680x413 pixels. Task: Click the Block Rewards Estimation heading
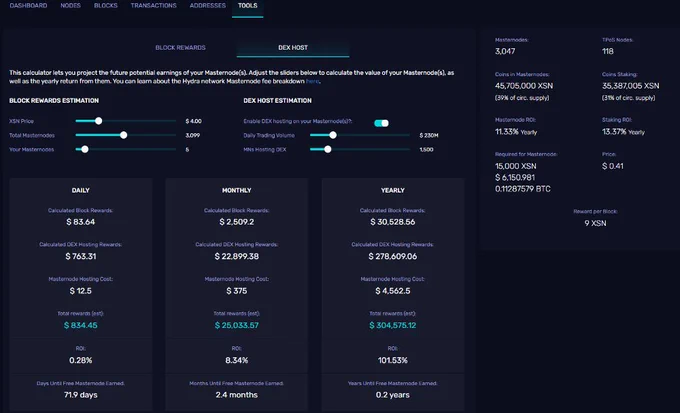coord(54,101)
